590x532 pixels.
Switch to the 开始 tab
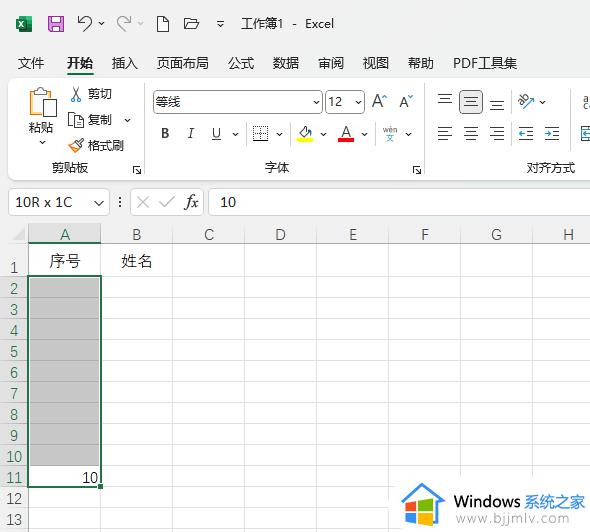[x=80, y=63]
